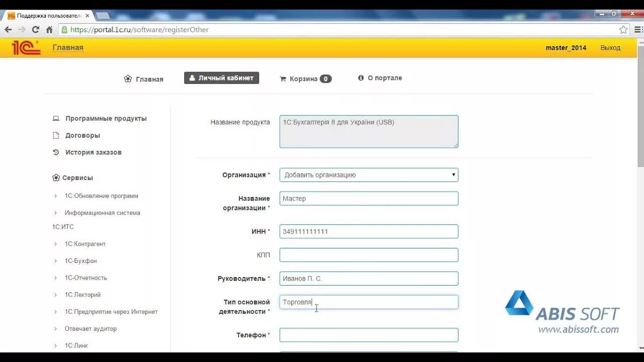
Task: Open История заказов in the sidebar
Action: coord(94,152)
